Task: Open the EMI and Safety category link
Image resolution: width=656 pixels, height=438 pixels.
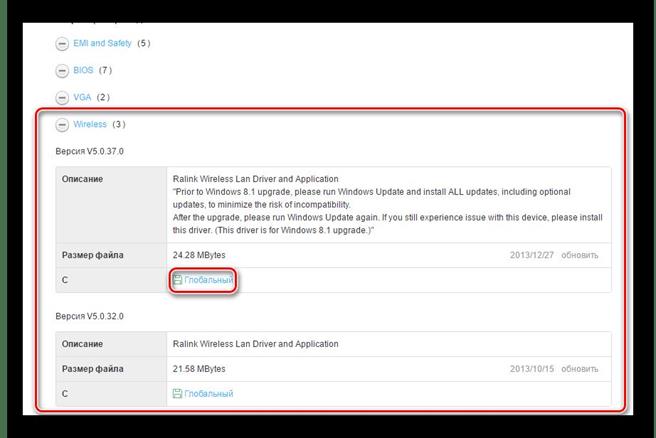Action: (x=102, y=43)
